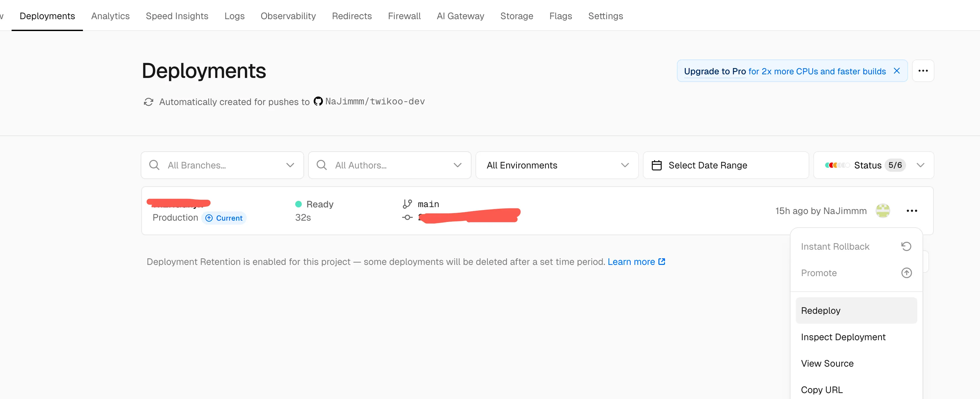Image resolution: width=980 pixels, height=399 pixels.
Task: Open the Speed Insights tab
Action: 177,16
